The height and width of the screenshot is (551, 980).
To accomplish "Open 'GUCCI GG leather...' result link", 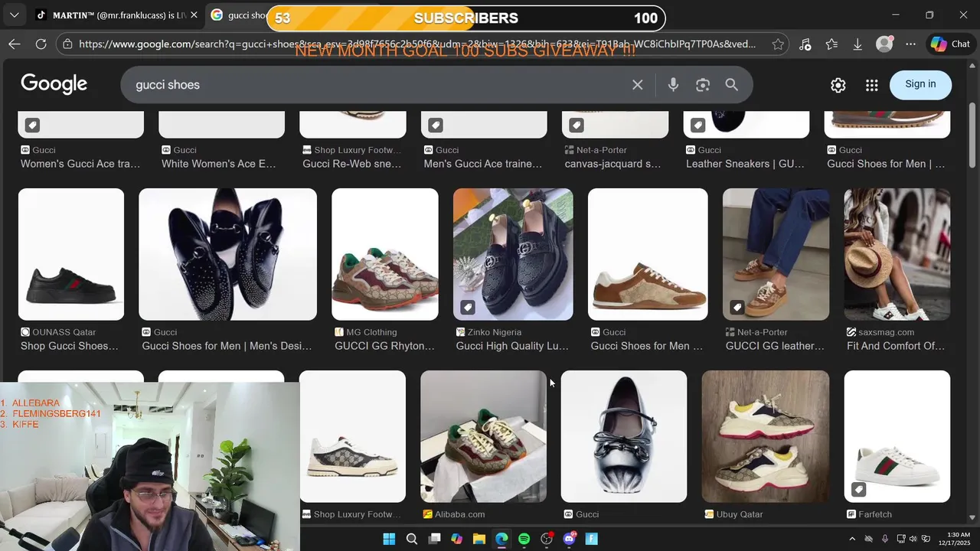I will click(x=775, y=346).
